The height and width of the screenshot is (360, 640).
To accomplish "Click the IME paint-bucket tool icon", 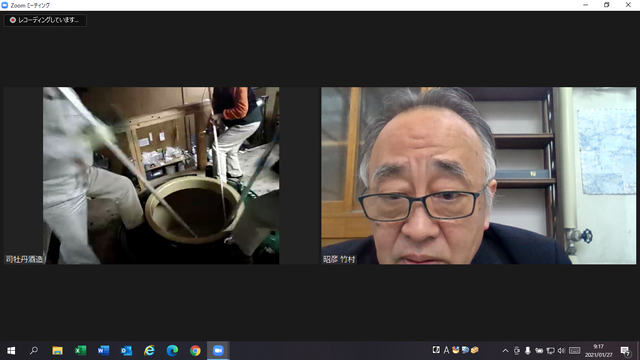I will click(x=456, y=350).
